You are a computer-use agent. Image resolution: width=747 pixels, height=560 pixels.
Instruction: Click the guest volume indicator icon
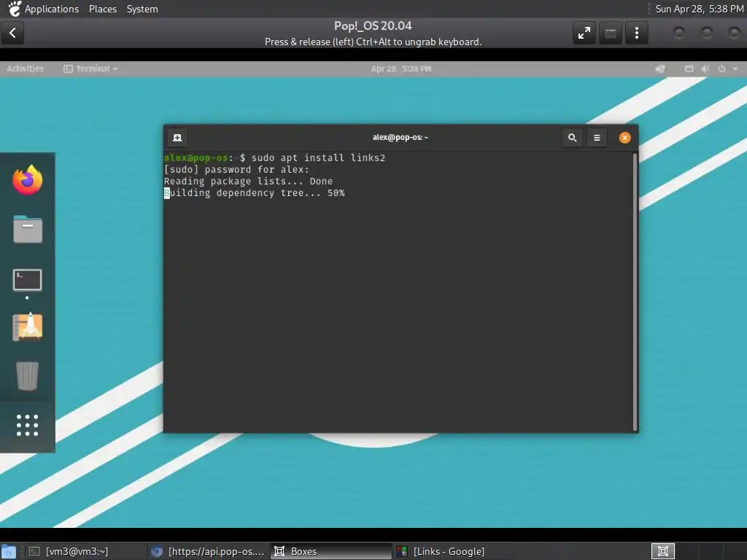point(705,69)
